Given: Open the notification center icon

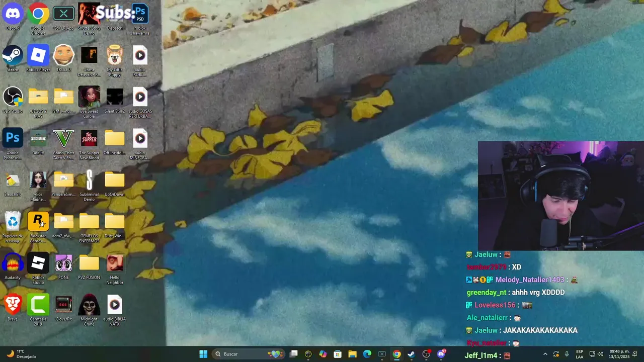Looking at the screenshot, I should pos(635,354).
